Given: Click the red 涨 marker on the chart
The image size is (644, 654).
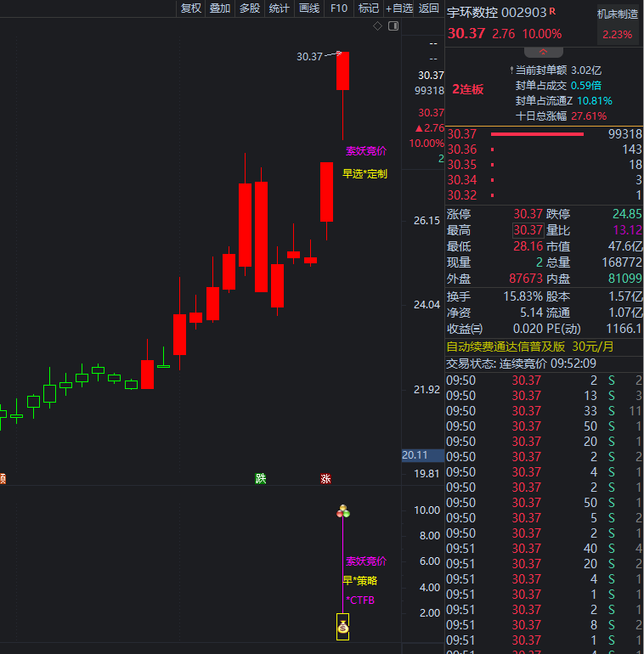Looking at the screenshot, I should tap(325, 478).
